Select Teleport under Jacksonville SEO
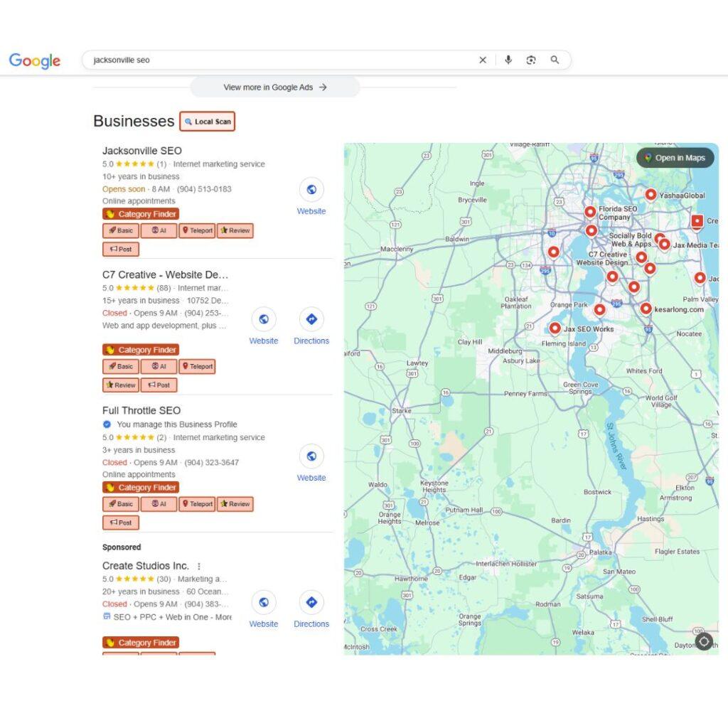The image size is (728, 728). (x=197, y=230)
